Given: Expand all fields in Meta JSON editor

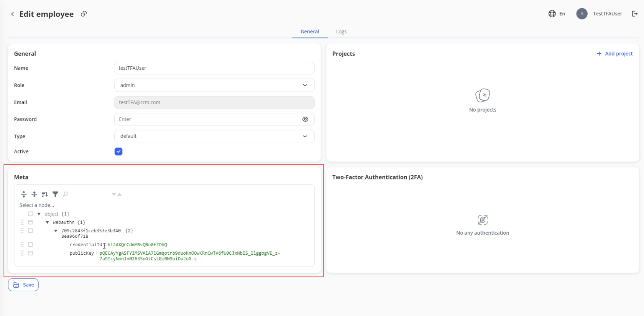Looking at the screenshot, I should [24, 194].
